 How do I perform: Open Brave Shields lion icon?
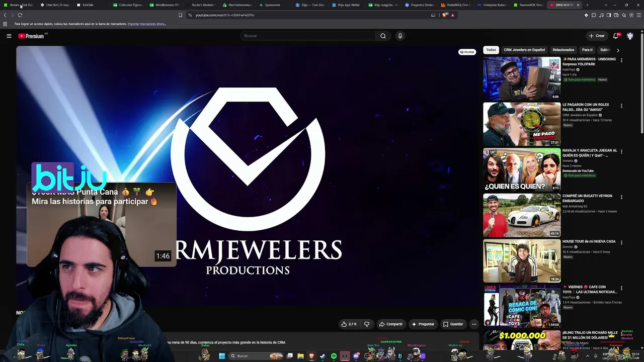click(445, 15)
